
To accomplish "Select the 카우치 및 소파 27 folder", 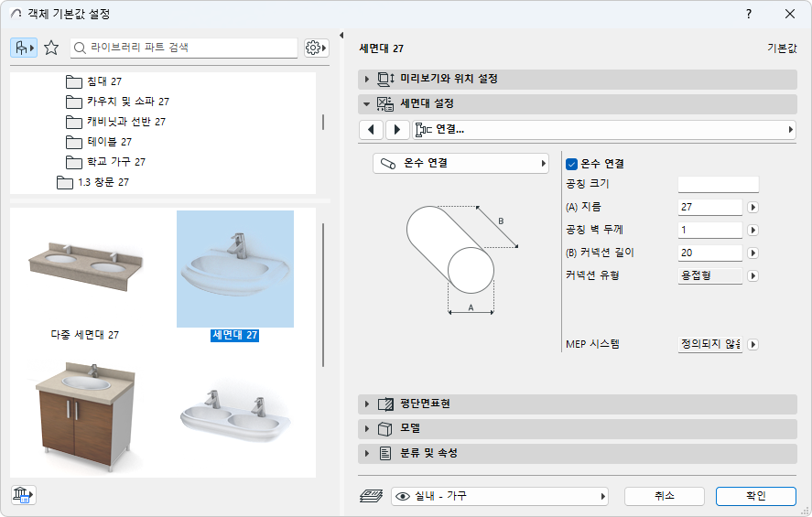I will click(x=117, y=102).
